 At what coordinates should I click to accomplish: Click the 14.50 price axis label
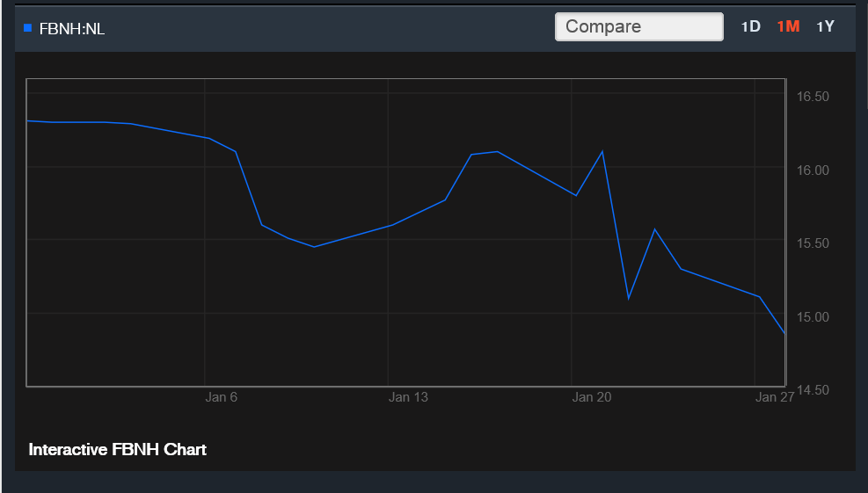coord(813,389)
